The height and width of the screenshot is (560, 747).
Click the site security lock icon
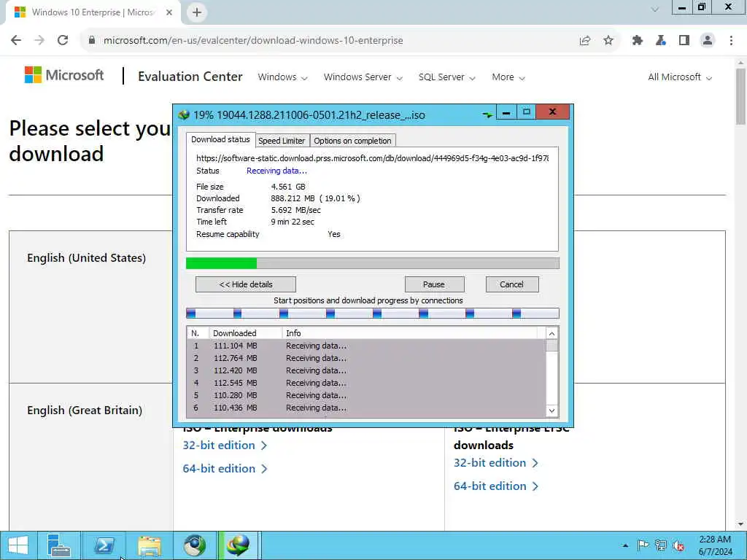click(x=92, y=41)
